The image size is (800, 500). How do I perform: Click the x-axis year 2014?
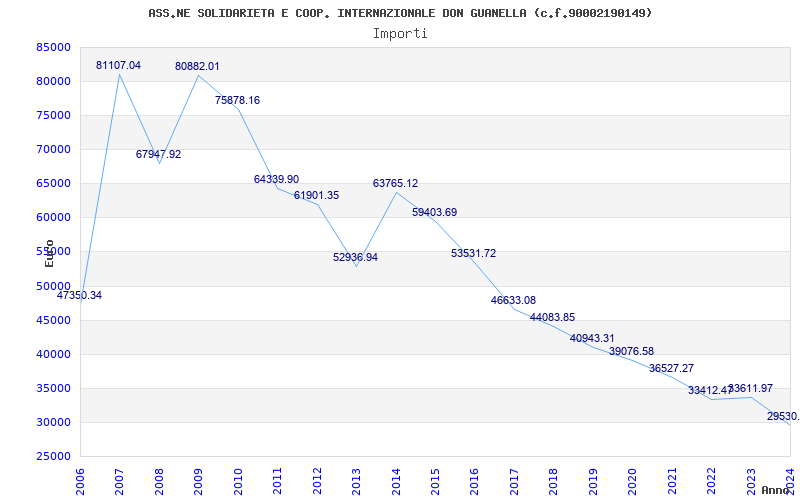coord(396,481)
